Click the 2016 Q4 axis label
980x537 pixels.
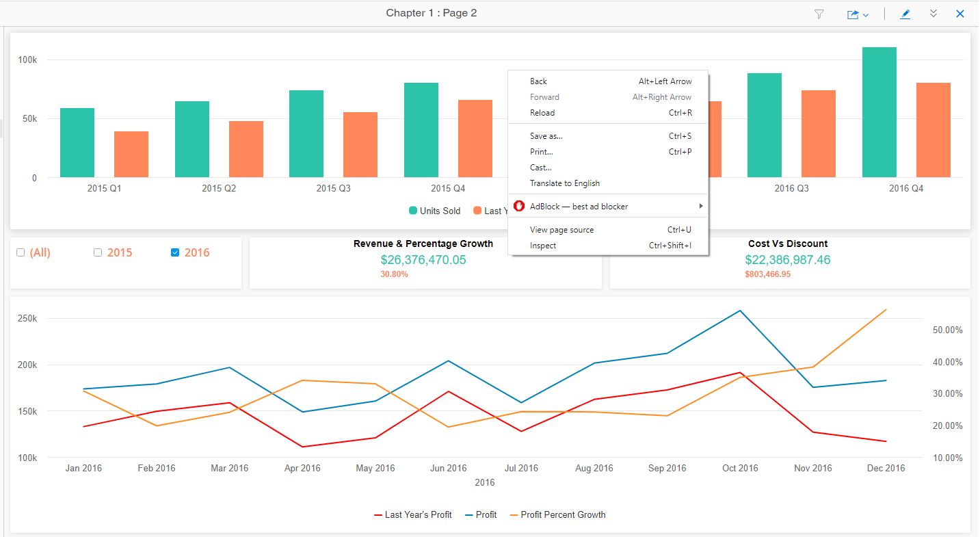point(906,188)
